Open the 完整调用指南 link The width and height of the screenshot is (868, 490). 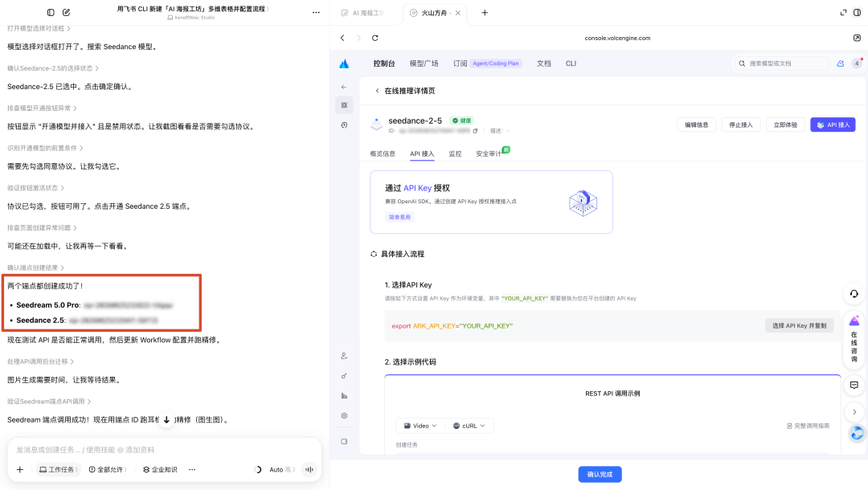(809, 426)
